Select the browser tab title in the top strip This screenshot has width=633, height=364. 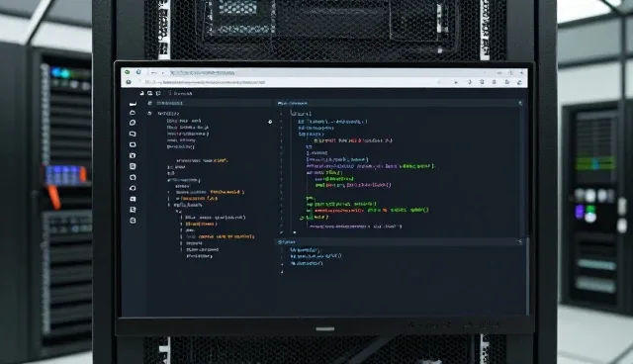pyautogui.click(x=202, y=72)
